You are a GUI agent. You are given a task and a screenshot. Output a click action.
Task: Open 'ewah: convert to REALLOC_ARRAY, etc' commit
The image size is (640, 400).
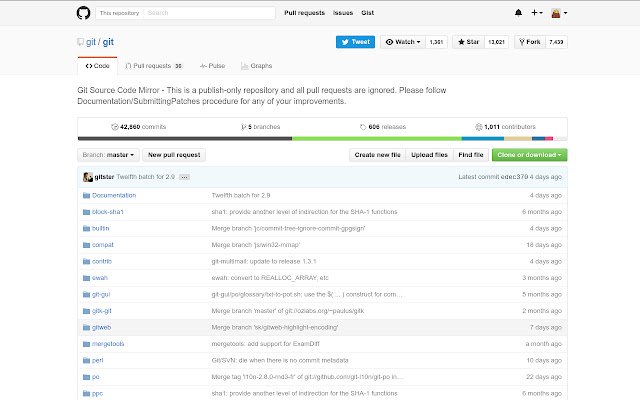pyautogui.click(x=270, y=278)
